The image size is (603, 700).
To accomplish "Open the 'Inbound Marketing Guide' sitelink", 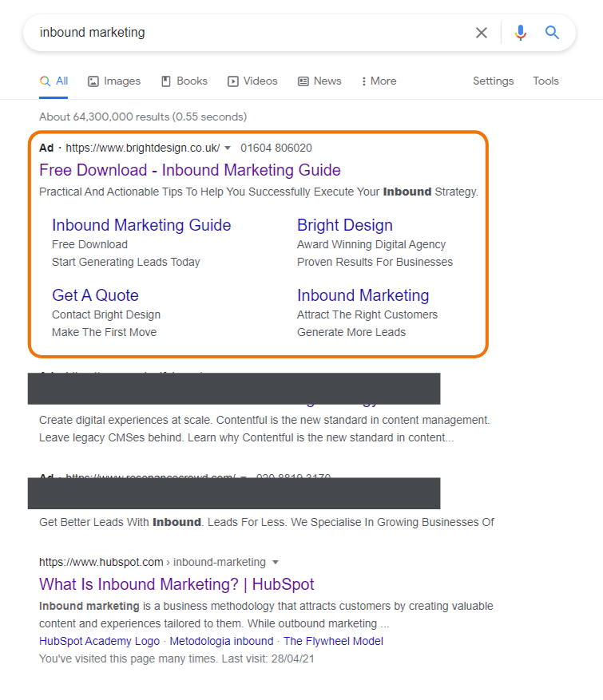I will tap(141, 225).
